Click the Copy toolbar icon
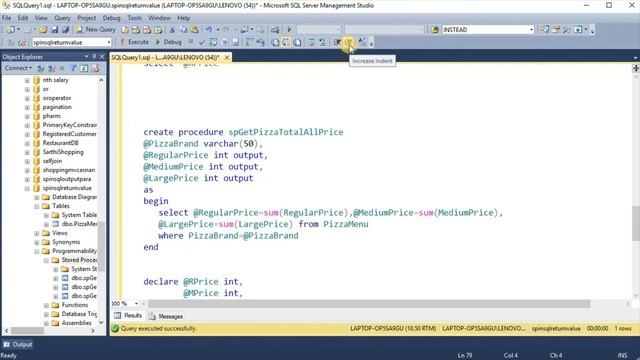 click(x=183, y=29)
